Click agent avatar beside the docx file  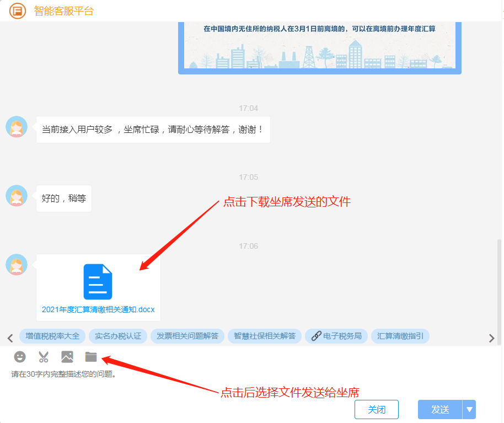point(17,265)
